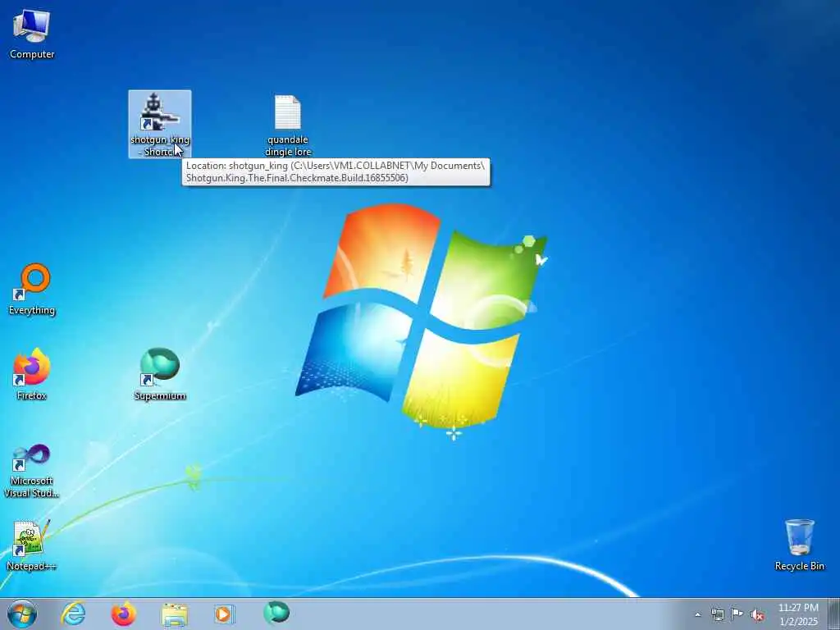Image resolution: width=840 pixels, height=630 pixels.
Task: Open the Action Center flag icon
Action: click(737, 614)
